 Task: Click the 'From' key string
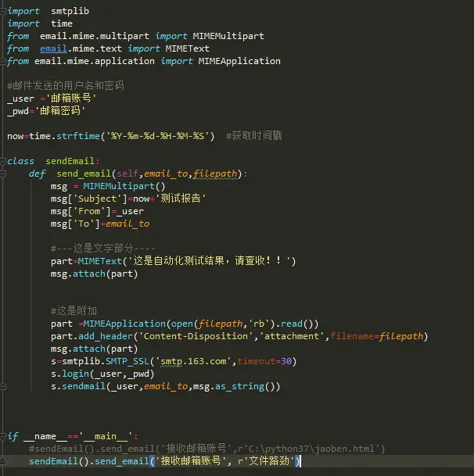coord(89,211)
